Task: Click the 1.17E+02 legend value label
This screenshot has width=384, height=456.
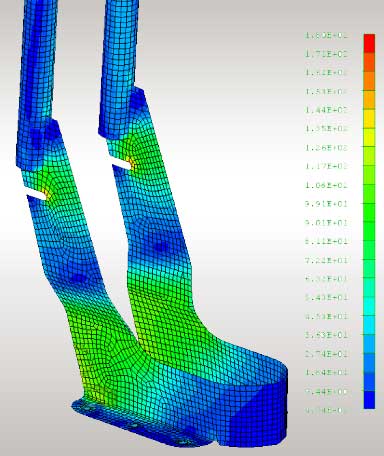Action: [x=326, y=166]
